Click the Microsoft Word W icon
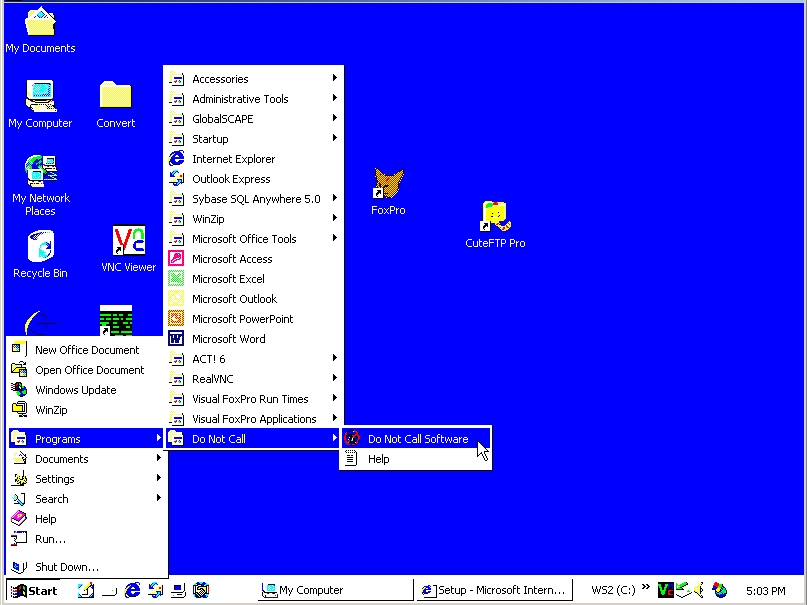 click(x=176, y=339)
